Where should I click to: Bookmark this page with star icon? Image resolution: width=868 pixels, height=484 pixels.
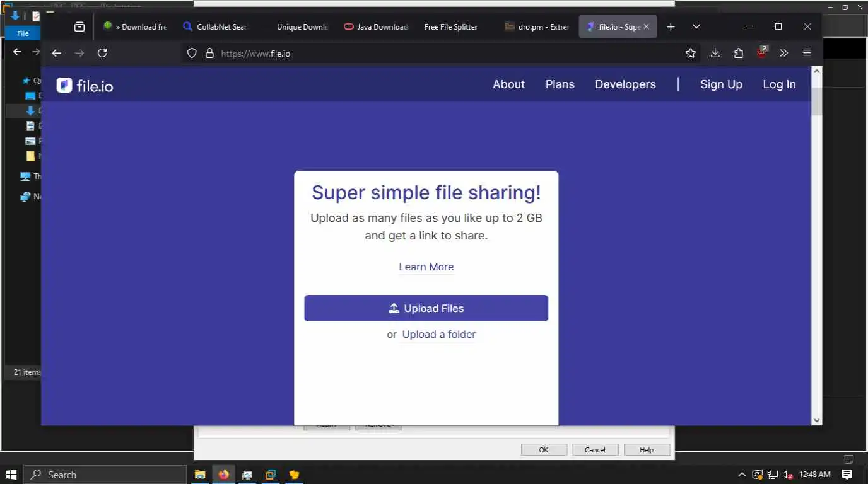coord(691,54)
